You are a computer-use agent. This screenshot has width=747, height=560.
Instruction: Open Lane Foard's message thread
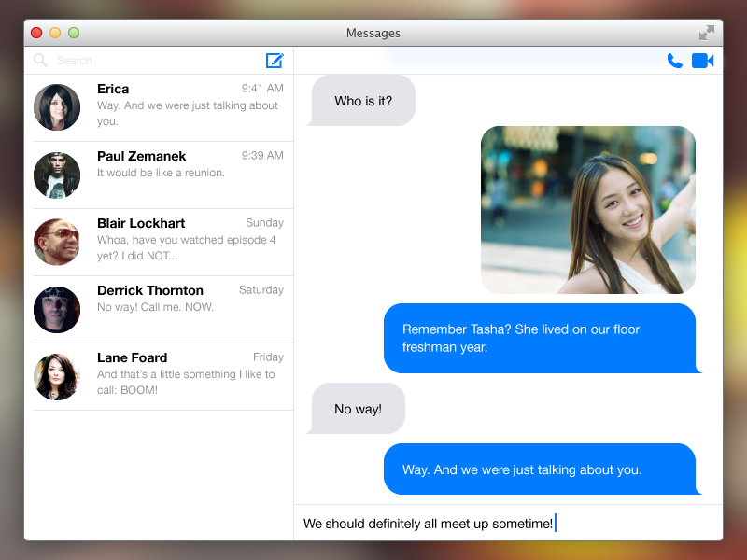pyautogui.click(x=187, y=376)
